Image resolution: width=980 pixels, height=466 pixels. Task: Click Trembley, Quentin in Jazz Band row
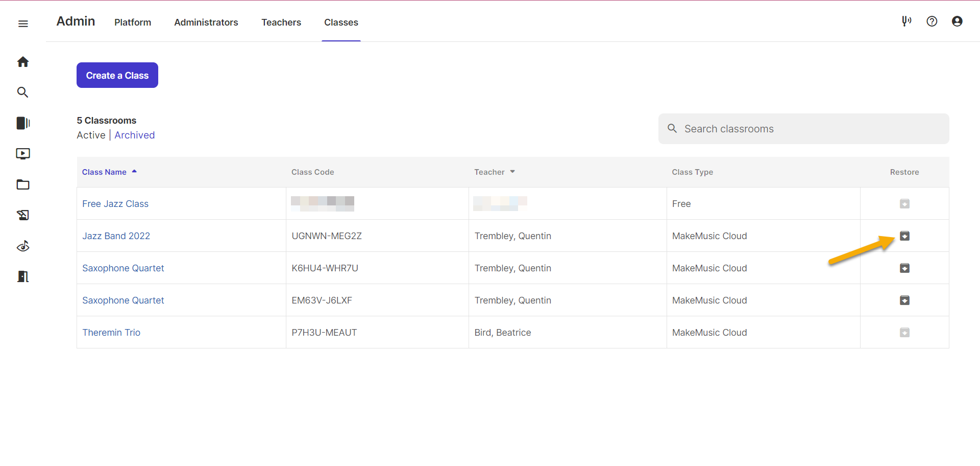coord(513,236)
